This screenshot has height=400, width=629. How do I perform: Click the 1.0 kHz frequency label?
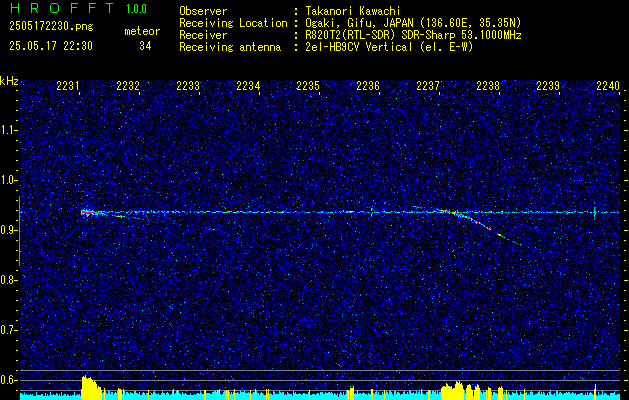pos(8,181)
